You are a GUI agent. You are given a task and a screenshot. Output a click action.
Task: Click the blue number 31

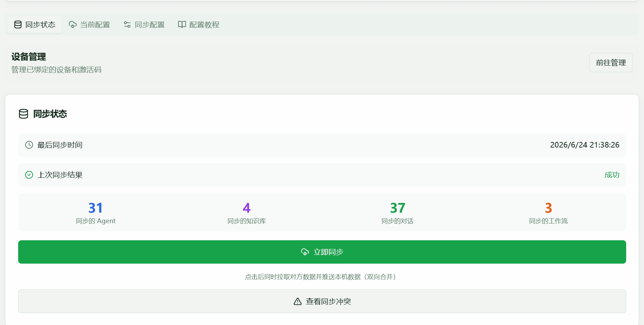tap(95, 208)
